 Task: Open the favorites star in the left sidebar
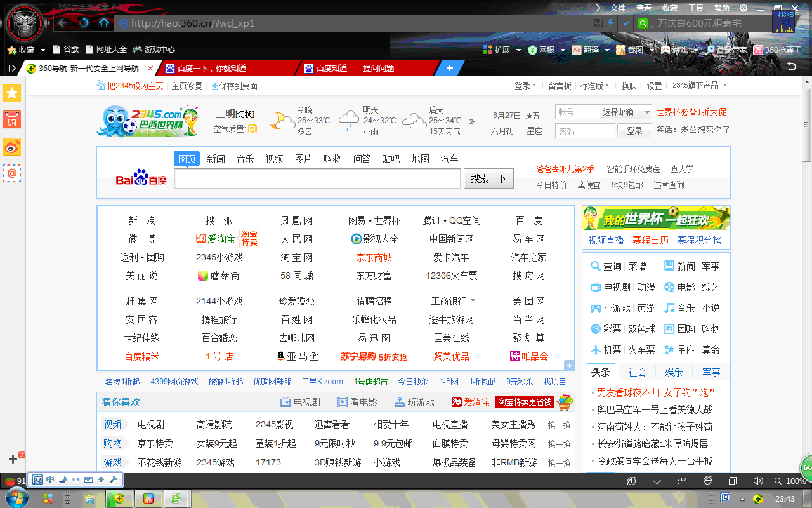(x=13, y=93)
